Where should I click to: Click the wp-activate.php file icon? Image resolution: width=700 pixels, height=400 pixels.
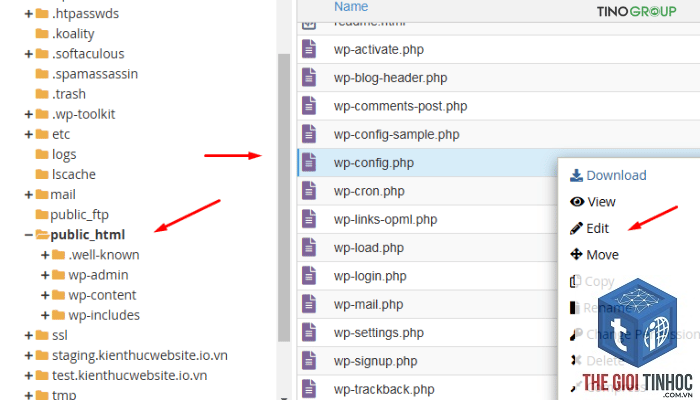[x=309, y=49]
